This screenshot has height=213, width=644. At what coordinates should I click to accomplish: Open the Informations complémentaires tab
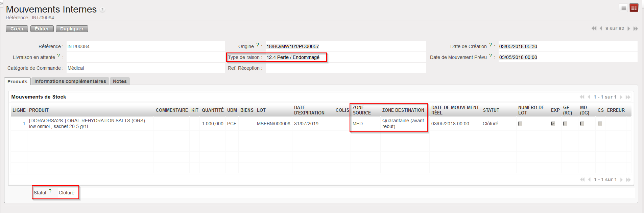tap(70, 81)
